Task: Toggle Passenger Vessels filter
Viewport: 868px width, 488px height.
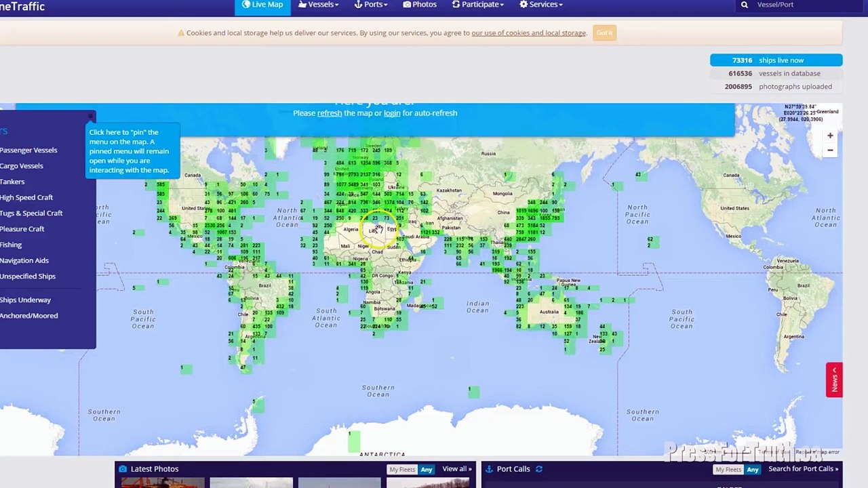Action: coord(28,150)
